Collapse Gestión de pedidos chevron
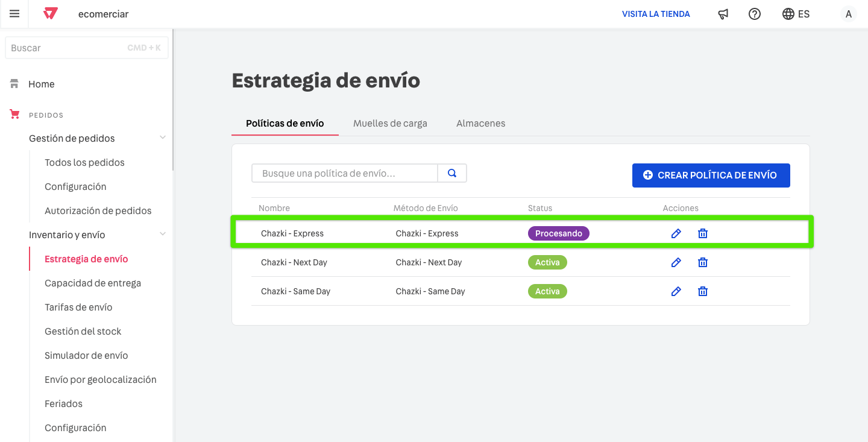The image size is (868, 442). tap(163, 138)
